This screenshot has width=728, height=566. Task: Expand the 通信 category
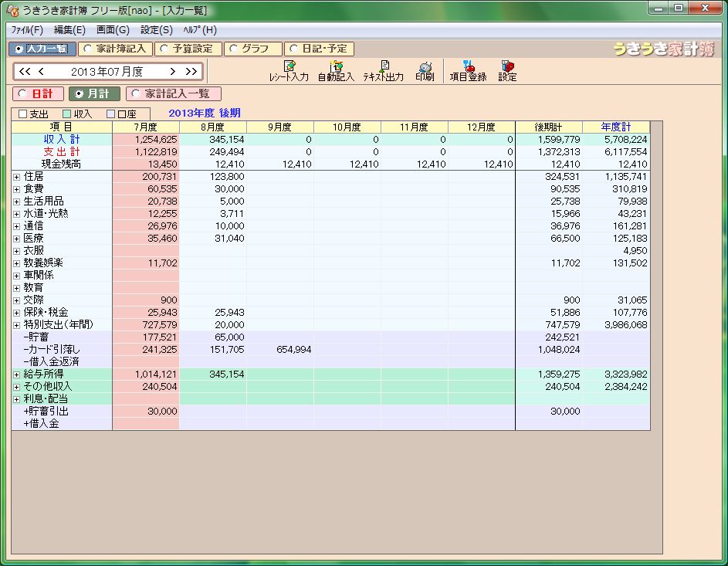(x=17, y=226)
